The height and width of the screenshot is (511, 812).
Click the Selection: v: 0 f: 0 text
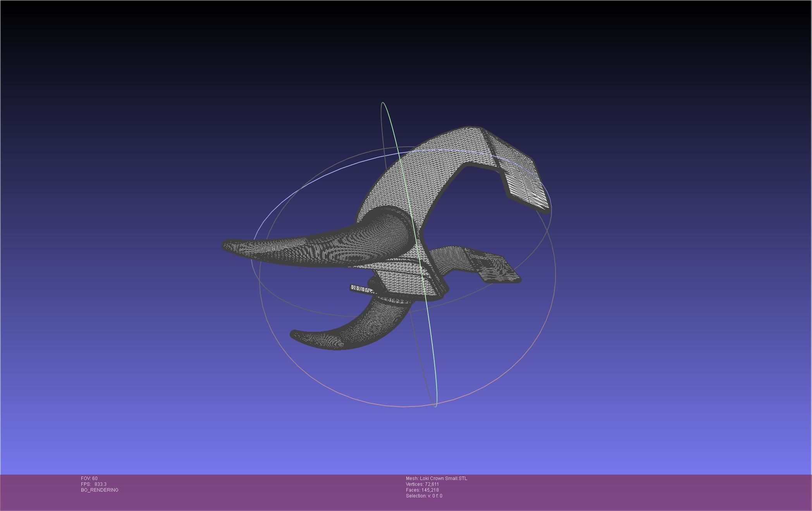424,496
